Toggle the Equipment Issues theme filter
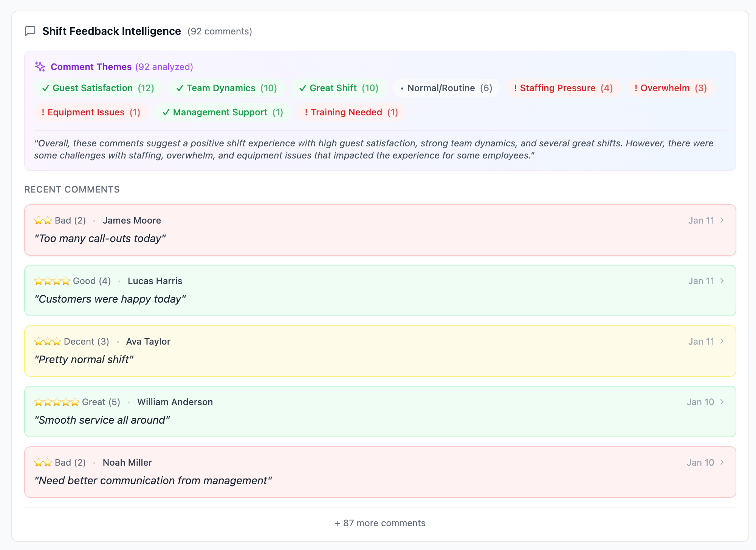The image size is (756, 550). pyautogui.click(x=90, y=112)
